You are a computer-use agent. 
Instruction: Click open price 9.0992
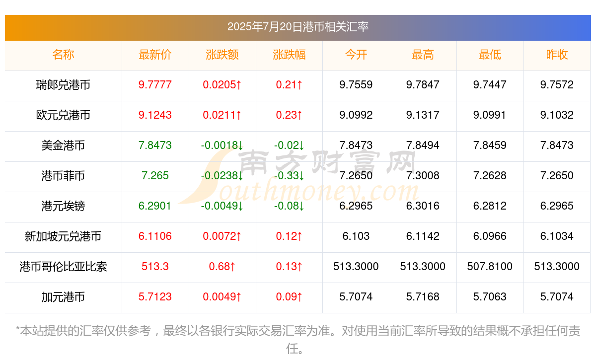356,115
